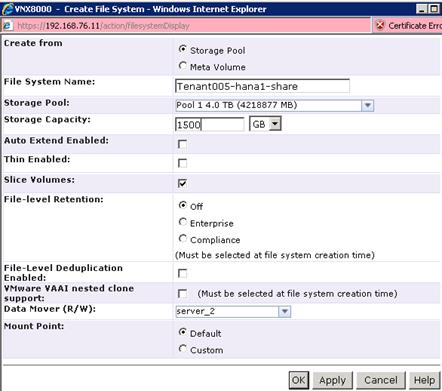Select the Storage Pool radio button
This screenshot has height=391, width=442.
click(x=182, y=49)
